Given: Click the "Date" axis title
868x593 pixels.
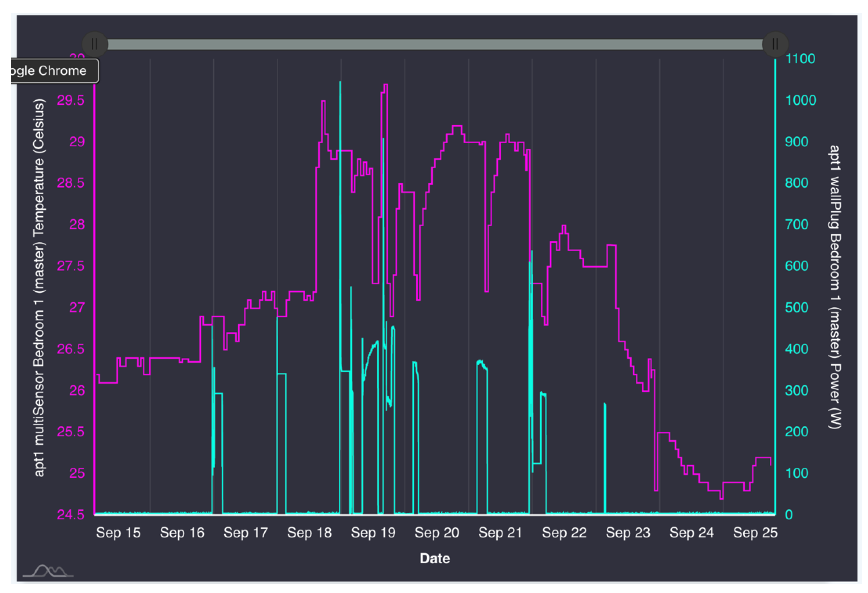Looking at the screenshot, I should tap(435, 558).
